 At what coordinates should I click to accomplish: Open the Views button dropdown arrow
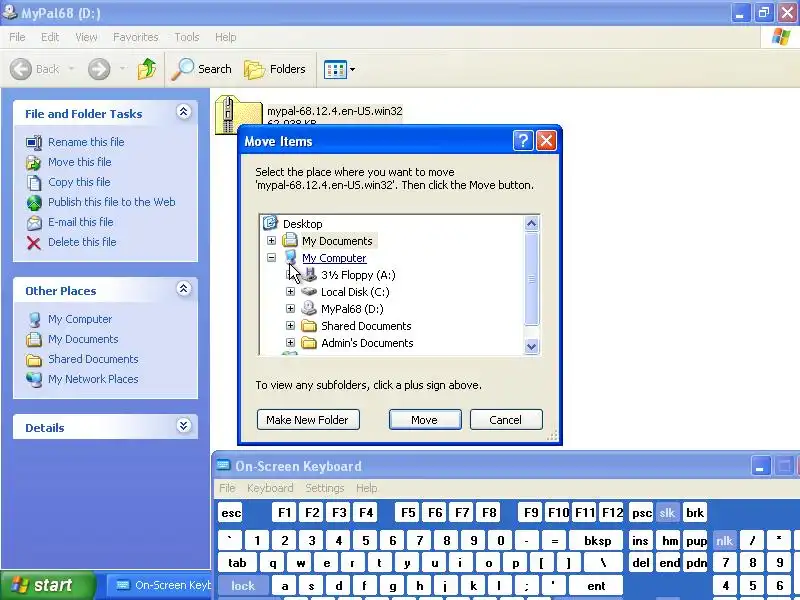(352, 69)
